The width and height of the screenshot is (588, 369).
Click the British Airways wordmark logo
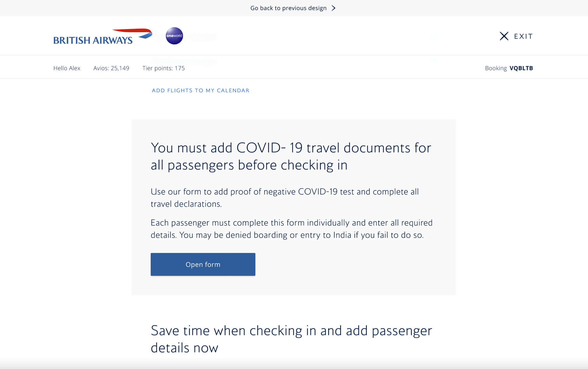click(93, 40)
